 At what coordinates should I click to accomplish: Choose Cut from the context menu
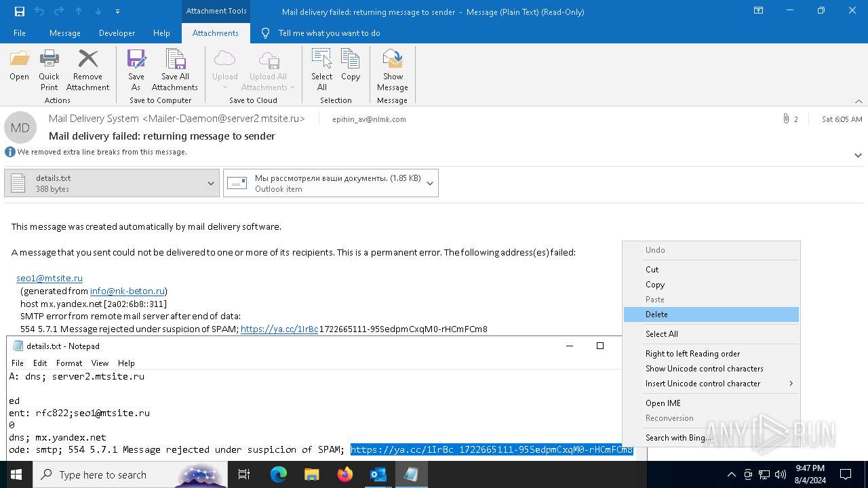[711, 269]
